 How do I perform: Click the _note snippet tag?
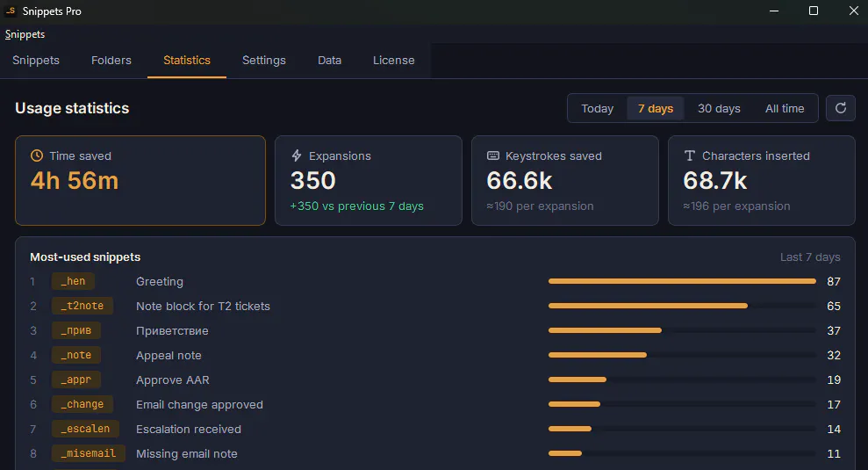76,355
